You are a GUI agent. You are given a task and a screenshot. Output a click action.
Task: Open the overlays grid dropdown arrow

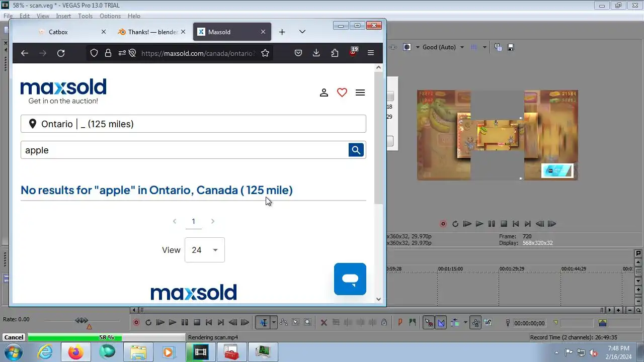pos(485,47)
